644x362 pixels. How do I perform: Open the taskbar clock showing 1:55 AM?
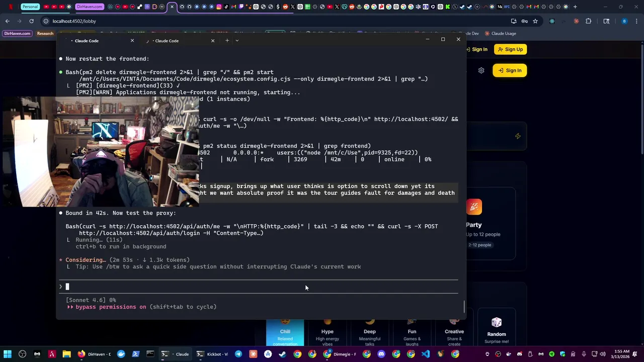620,354
